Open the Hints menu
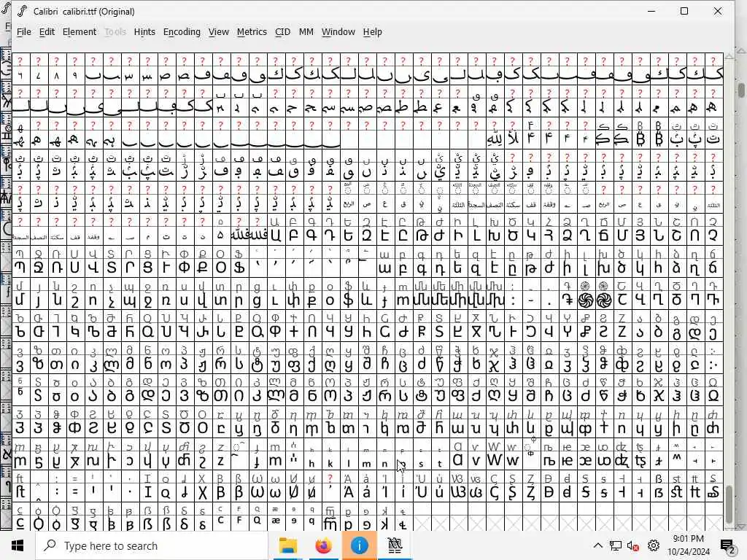The height and width of the screenshot is (560, 747). (x=144, y=32)
